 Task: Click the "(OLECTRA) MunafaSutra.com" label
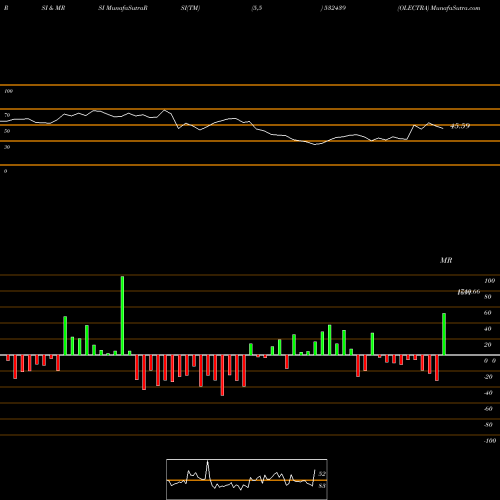439,8
